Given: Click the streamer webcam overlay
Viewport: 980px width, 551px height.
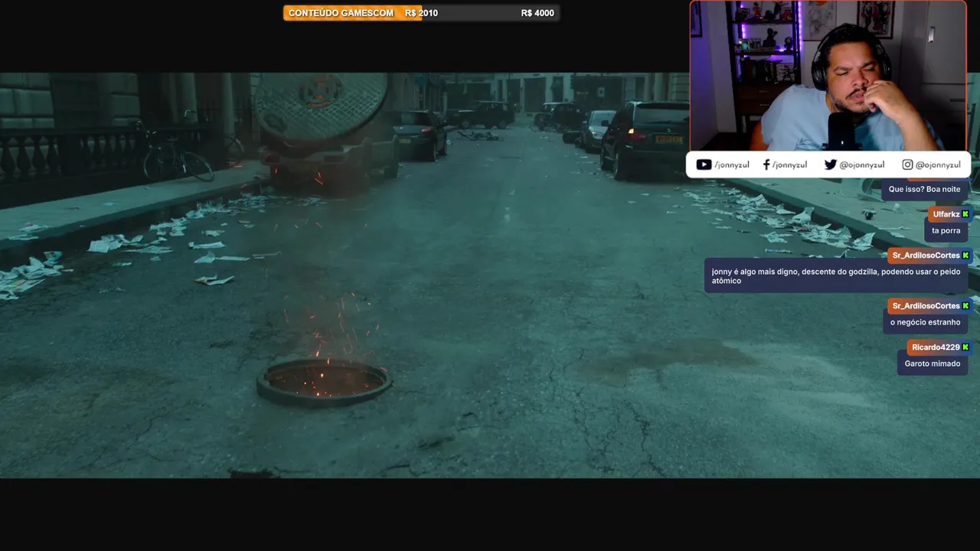Looking at the screenshot, I should pos(828,76).
